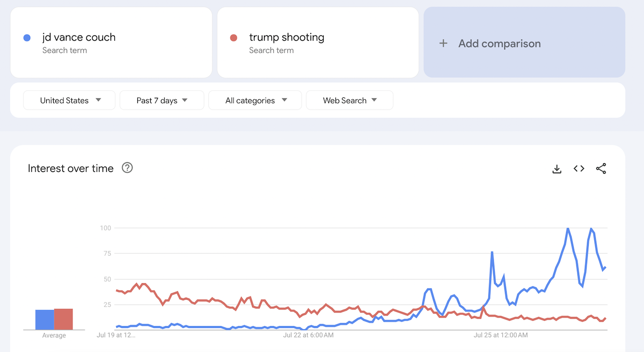The image size is (644, 352).
Task: Expand the Past 7 days time filter
Action: [x=162, y=100]
